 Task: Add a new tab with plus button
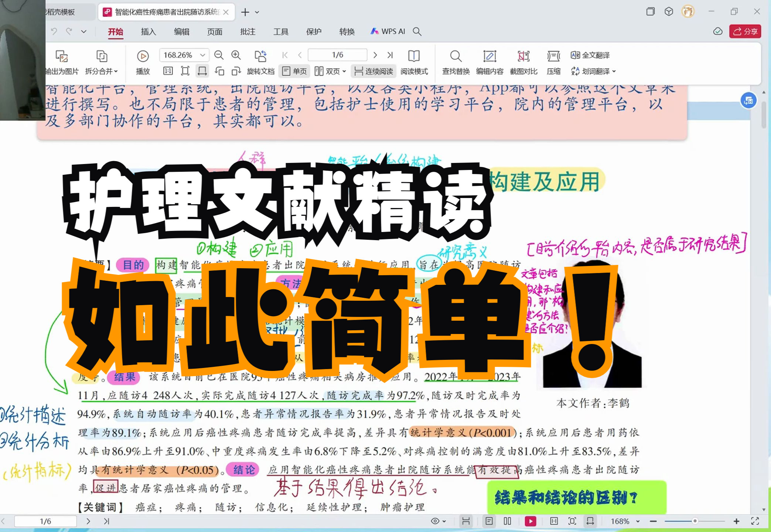click(245, 12)
